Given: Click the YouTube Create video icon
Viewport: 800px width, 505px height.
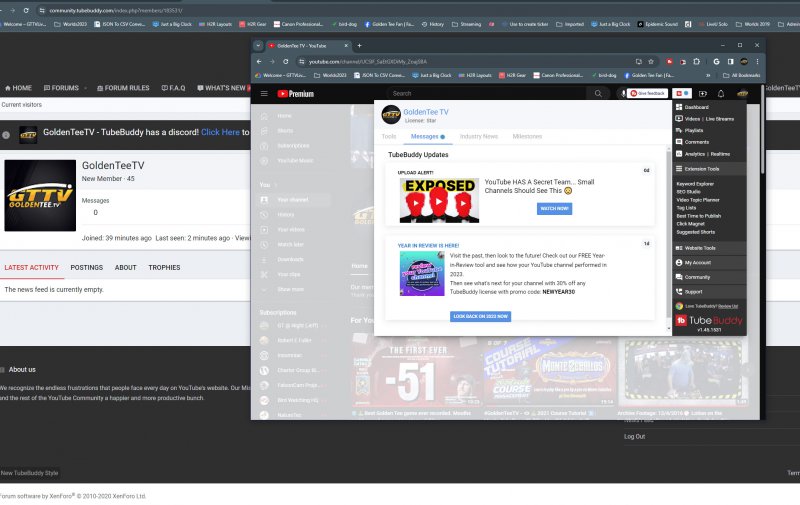Looking at the screenshot, I should [702, 93].
